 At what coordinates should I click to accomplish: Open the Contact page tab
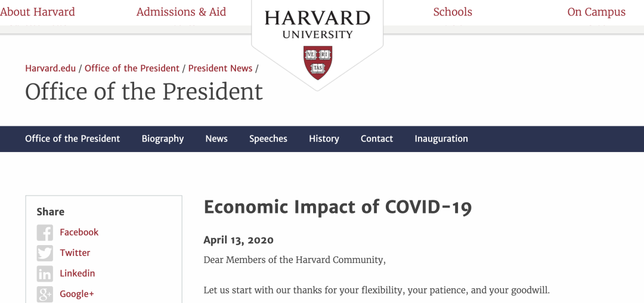point(377,139)
